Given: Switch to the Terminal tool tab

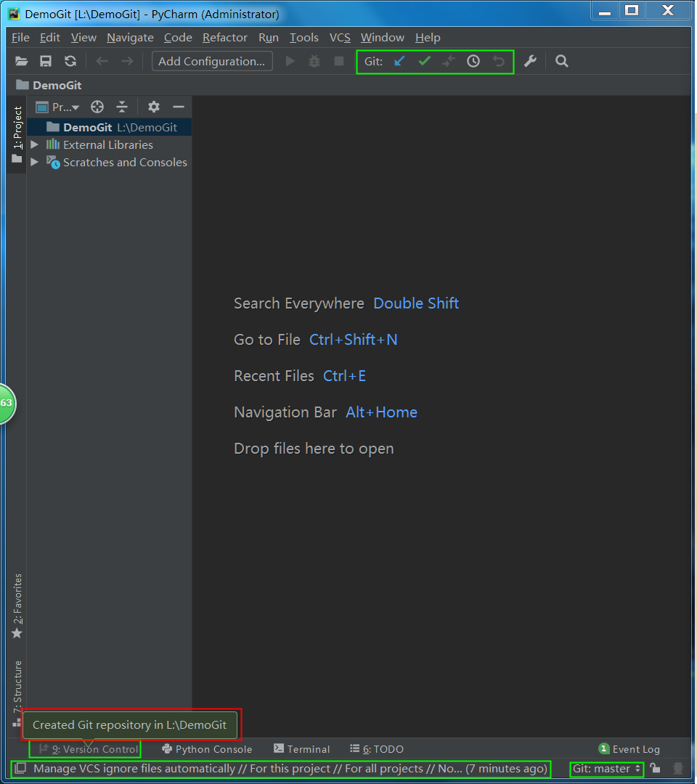Looking at the screenshot, I should click(302, 749).
